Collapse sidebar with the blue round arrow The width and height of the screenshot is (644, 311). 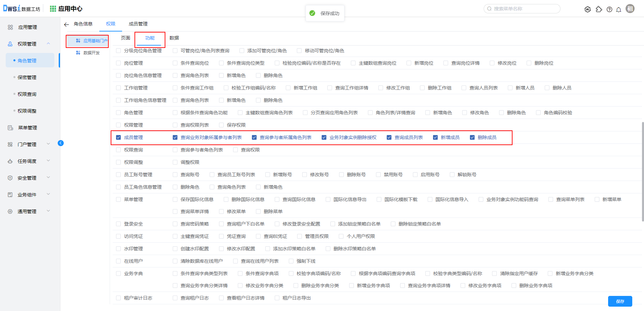pyautogui.click(x=61, y=143)
